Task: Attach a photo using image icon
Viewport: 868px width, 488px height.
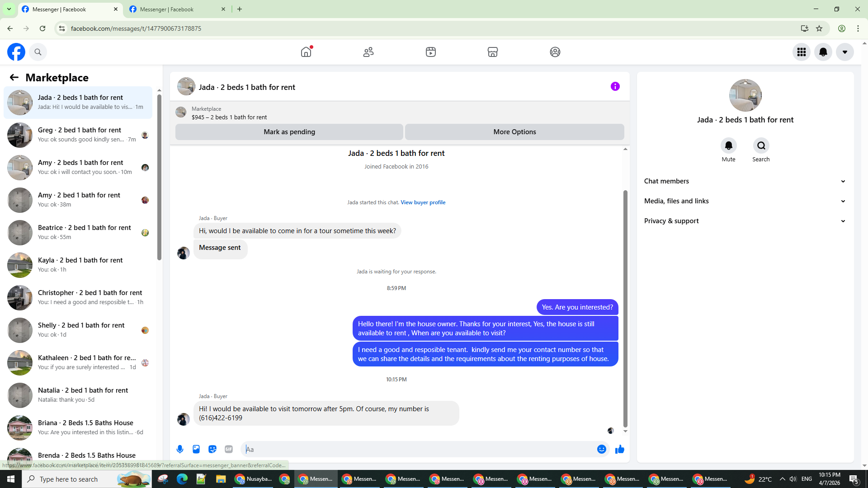Action: [x=196, y=449]
